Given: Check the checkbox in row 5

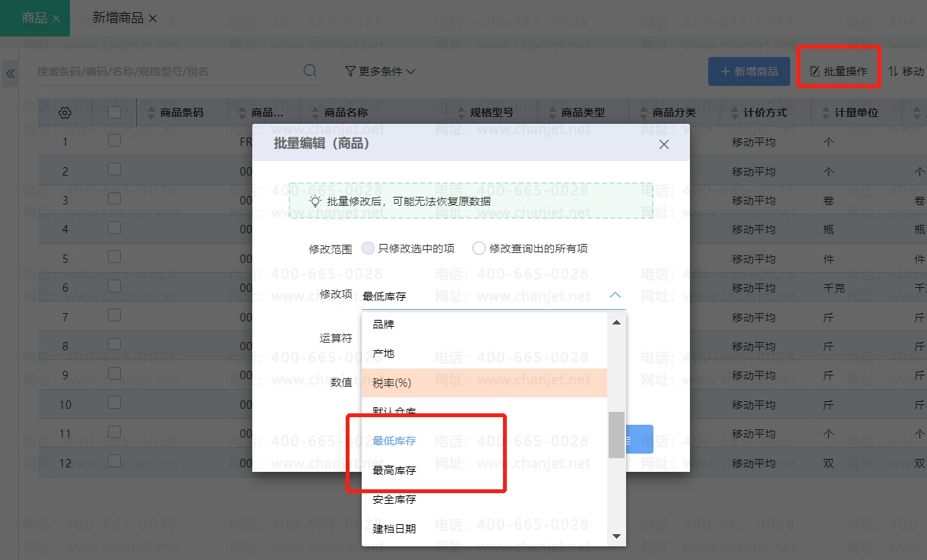Looking at the screenshot, I should (114, 257).
